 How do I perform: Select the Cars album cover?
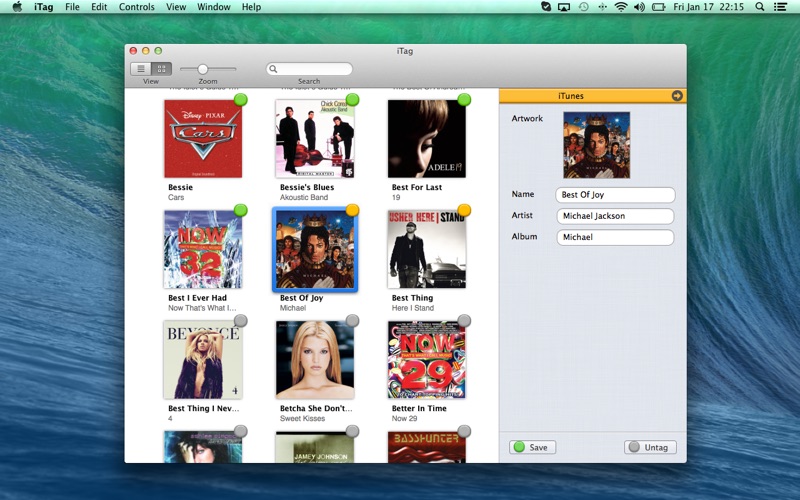pos(203,139)
